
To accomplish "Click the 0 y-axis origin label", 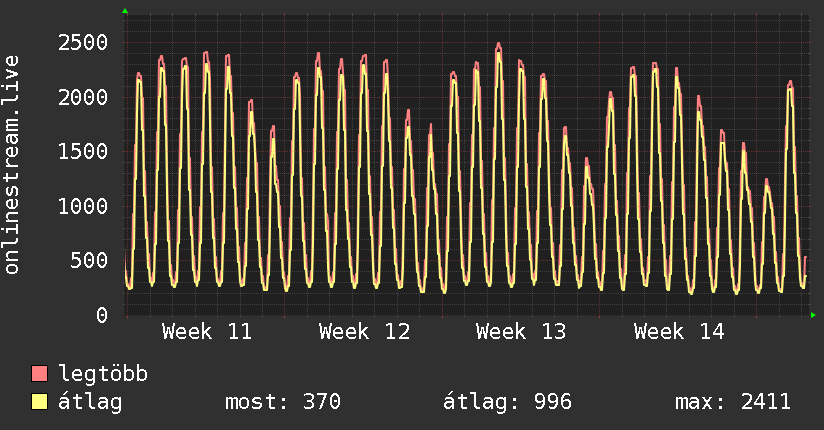I will click(102, 315).
